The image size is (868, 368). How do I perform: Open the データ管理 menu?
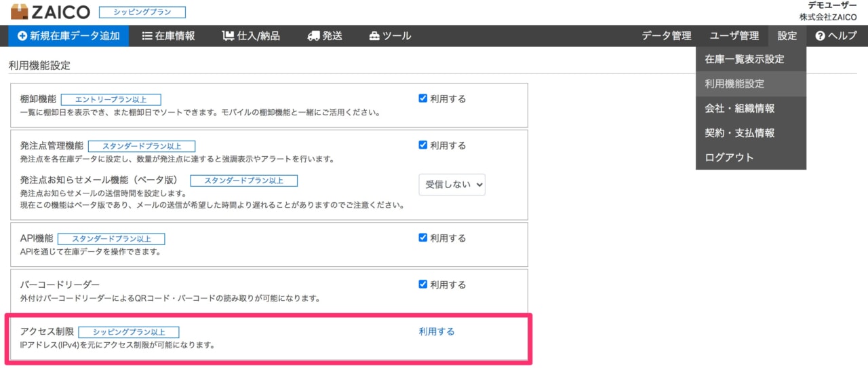click(x=667, y=36)
